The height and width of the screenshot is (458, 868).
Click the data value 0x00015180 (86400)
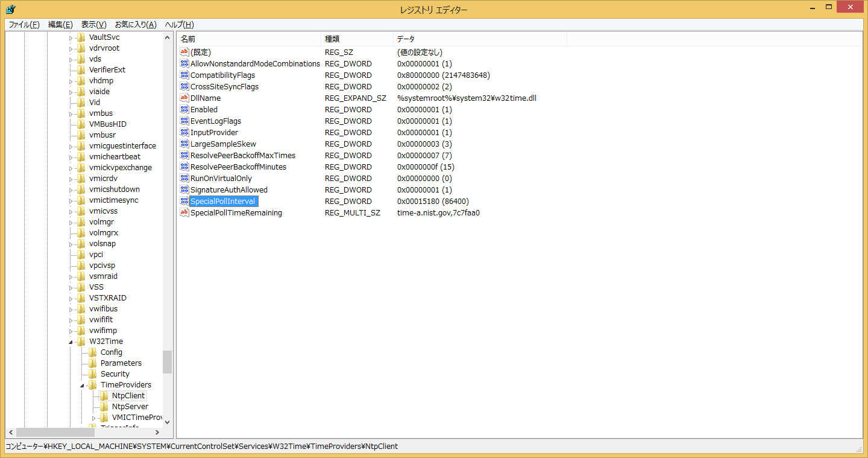click(x=433, y=201)
